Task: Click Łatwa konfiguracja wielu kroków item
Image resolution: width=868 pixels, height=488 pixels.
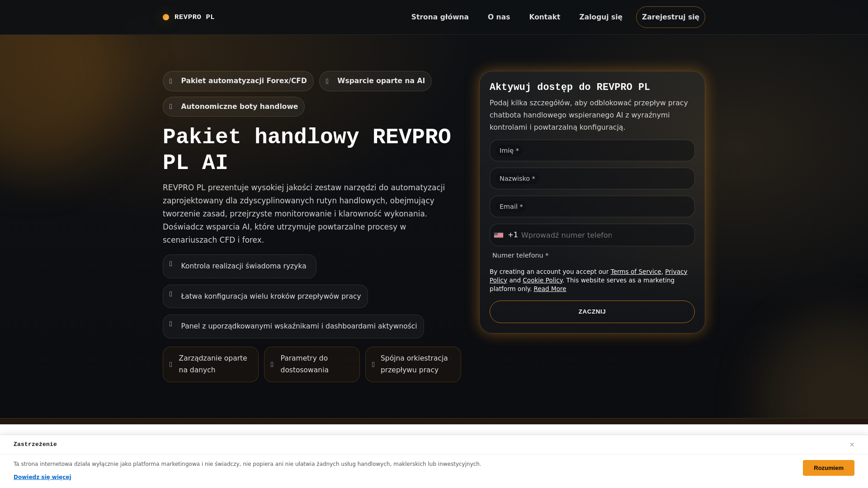Action: 265,296
